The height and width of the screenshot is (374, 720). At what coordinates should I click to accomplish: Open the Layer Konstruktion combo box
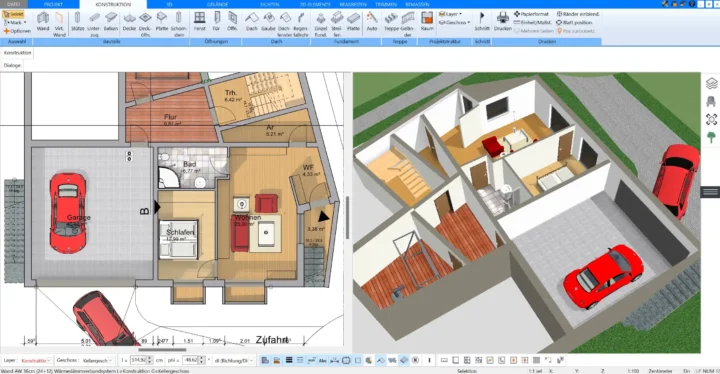[x=36, y=361]
